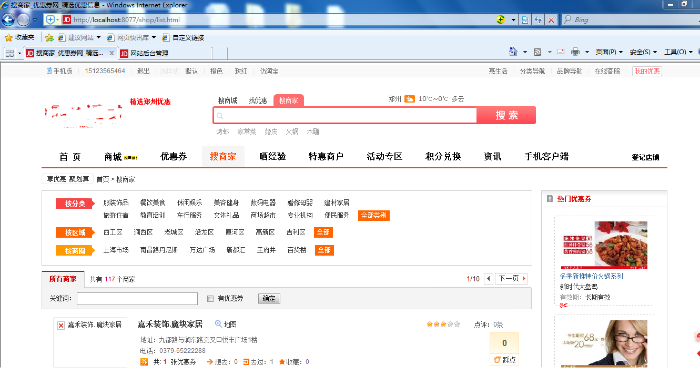Click the Bing search box
700x368 pixels.
629,20
